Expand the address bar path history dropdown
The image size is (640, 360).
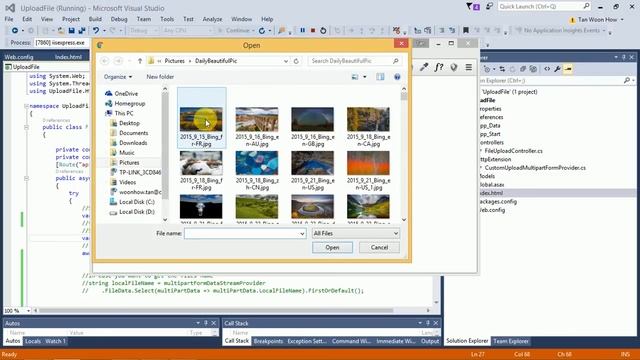(x=286, y=61)
